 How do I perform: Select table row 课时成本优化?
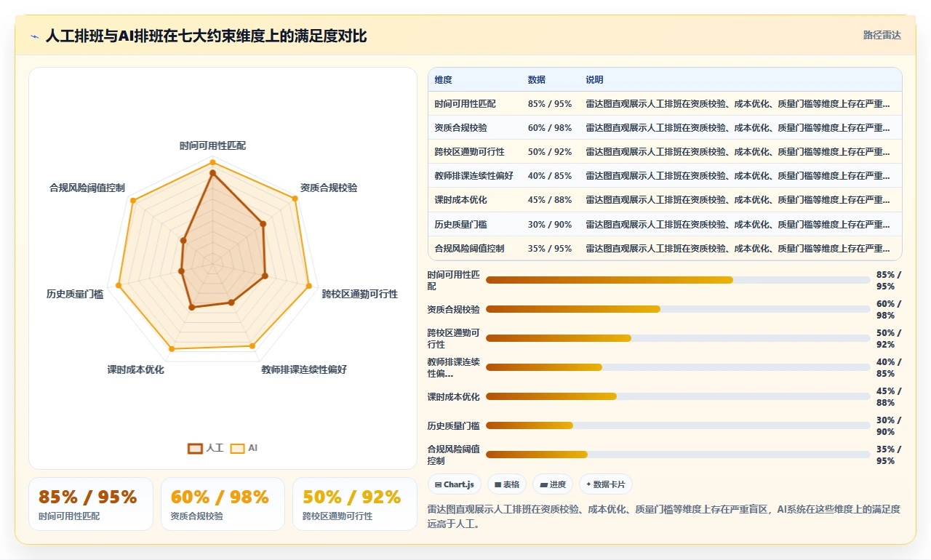click(665, 199)
